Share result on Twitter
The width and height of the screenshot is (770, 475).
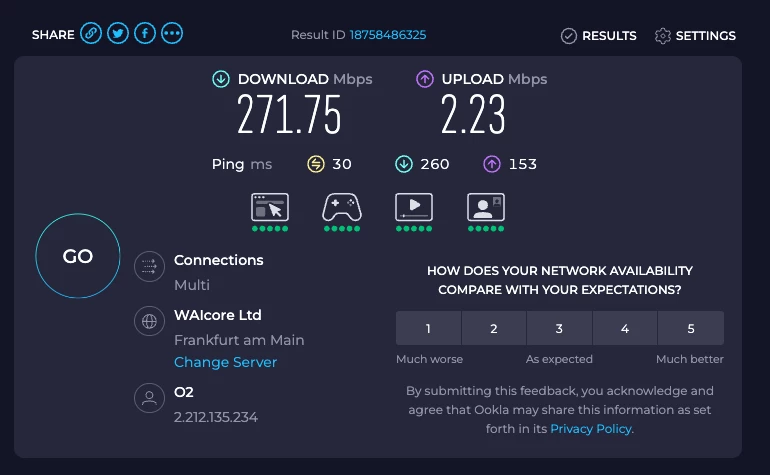[118, 34]
